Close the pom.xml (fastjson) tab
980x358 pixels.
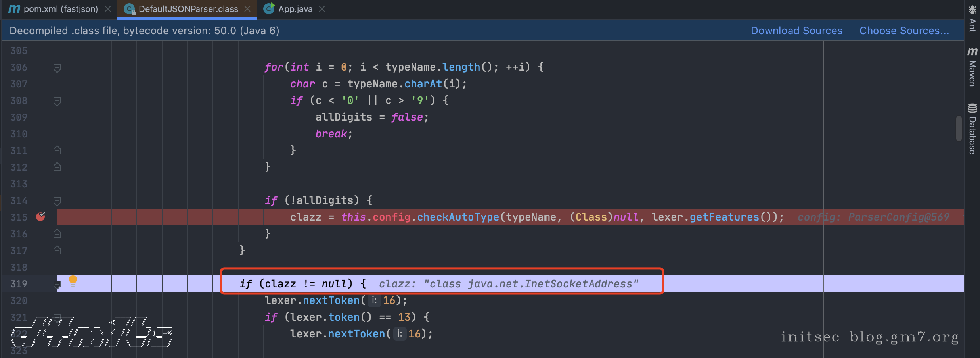tap(108, 9)
